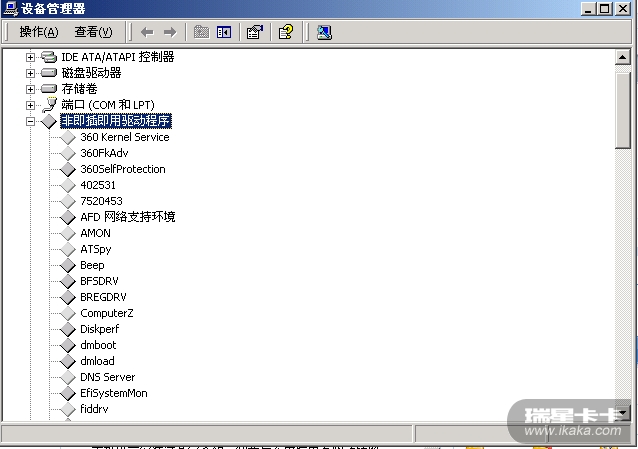Select the AMON driver entry
This screenshot has height=449, width=638.
[95, 233]
